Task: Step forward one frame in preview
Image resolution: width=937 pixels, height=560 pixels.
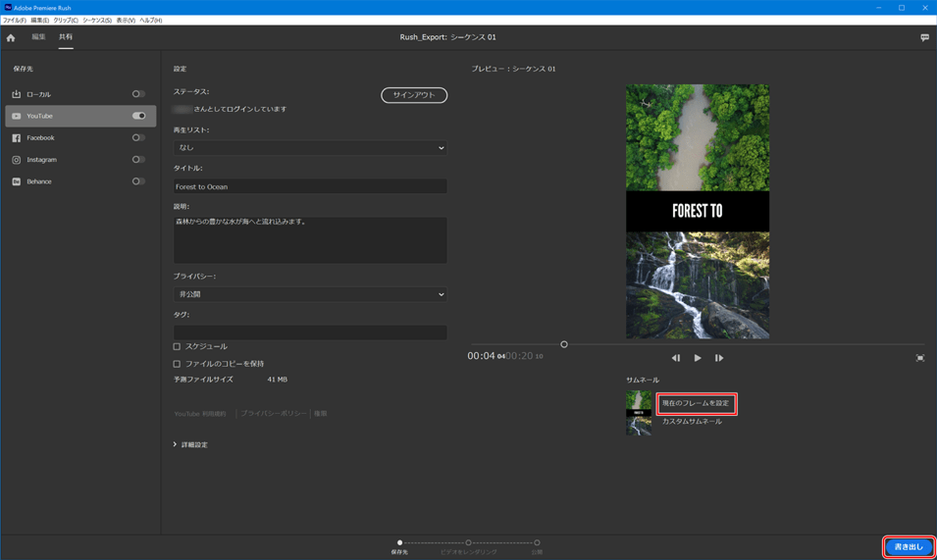Action: pyautogui.click(x=719, y=358)
